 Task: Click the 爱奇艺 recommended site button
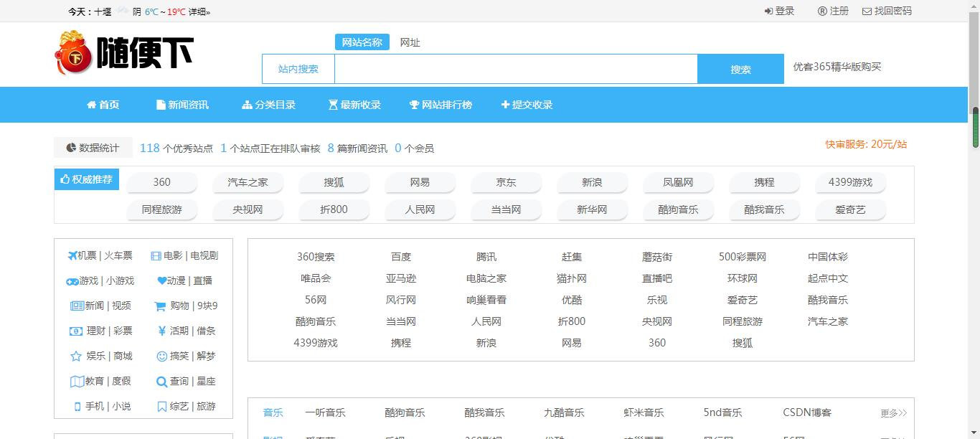tap(851, 209)
